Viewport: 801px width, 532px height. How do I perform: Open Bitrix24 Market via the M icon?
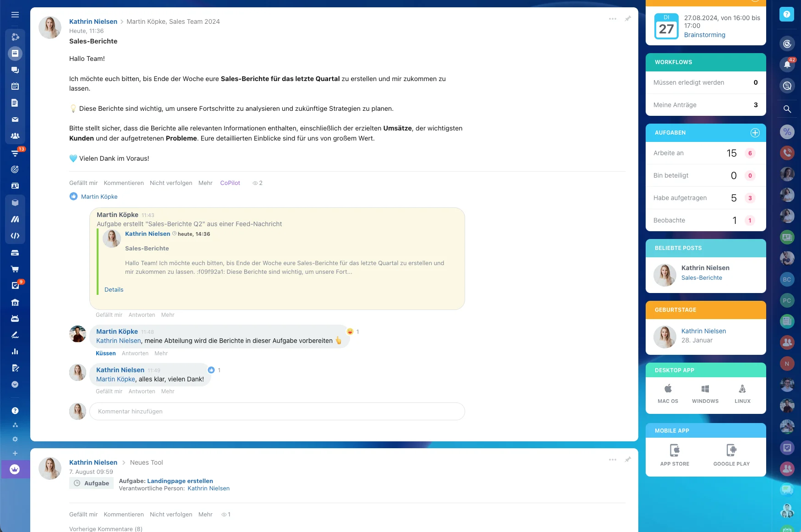coord(15,219)
